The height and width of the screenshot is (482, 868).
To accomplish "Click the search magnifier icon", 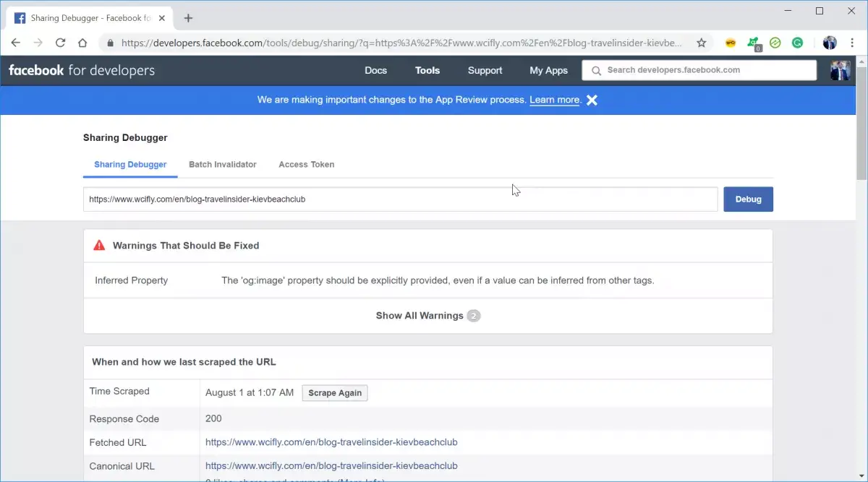I will [x=596, y=71].
